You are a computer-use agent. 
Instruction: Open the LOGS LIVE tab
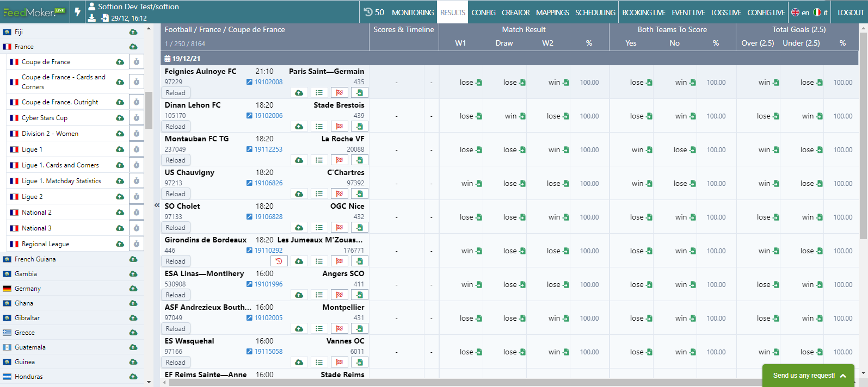(726, 13)
